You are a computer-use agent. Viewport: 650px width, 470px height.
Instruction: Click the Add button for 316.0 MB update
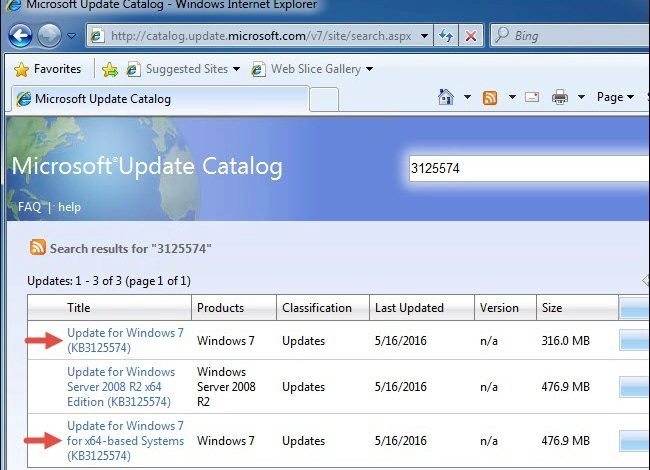[x=634, y=341]
